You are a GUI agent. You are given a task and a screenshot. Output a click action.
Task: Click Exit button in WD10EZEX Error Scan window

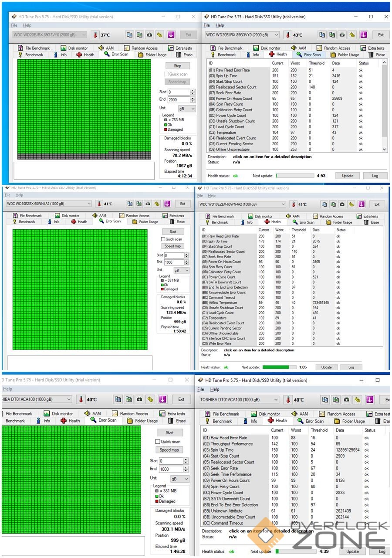pos(182,204)
